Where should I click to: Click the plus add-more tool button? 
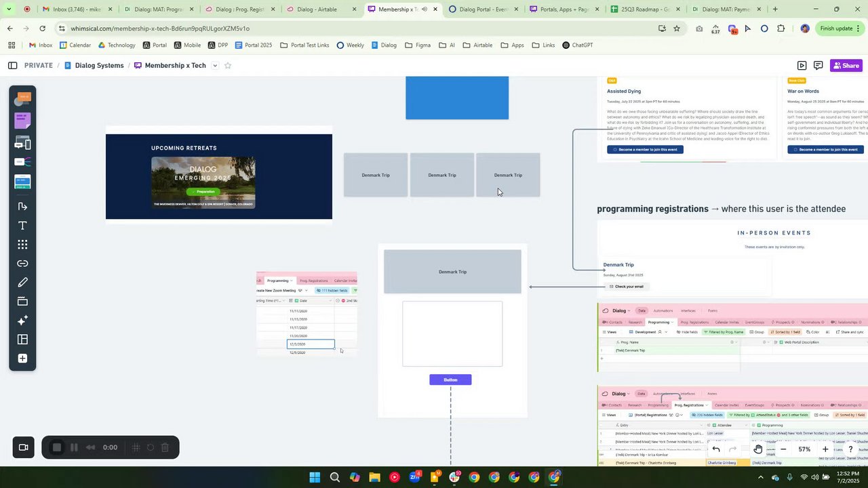click(x=22, y=359)
